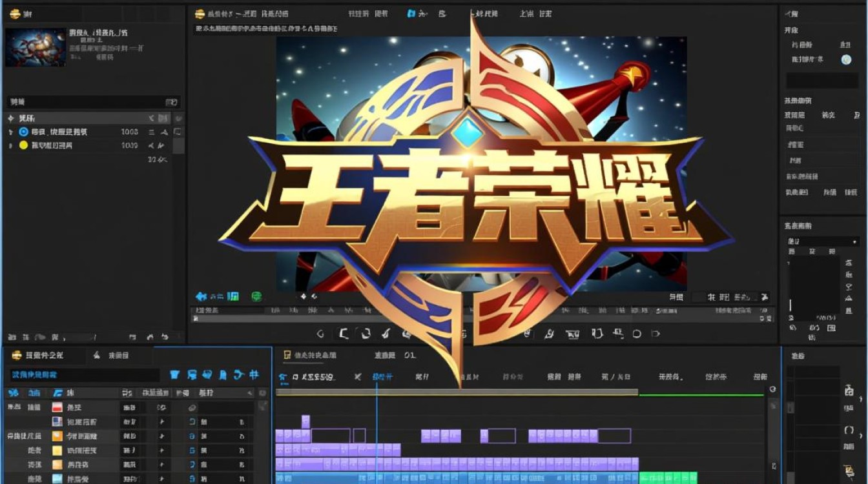
Task: Open the project thumbnail in the top-left panel
Action: 36,47
